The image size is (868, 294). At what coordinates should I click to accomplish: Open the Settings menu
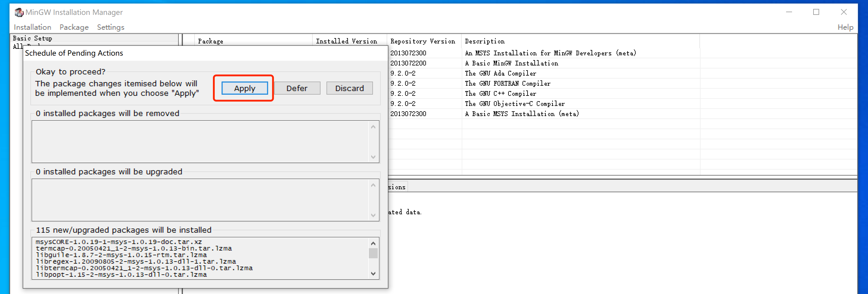point(111,27)
